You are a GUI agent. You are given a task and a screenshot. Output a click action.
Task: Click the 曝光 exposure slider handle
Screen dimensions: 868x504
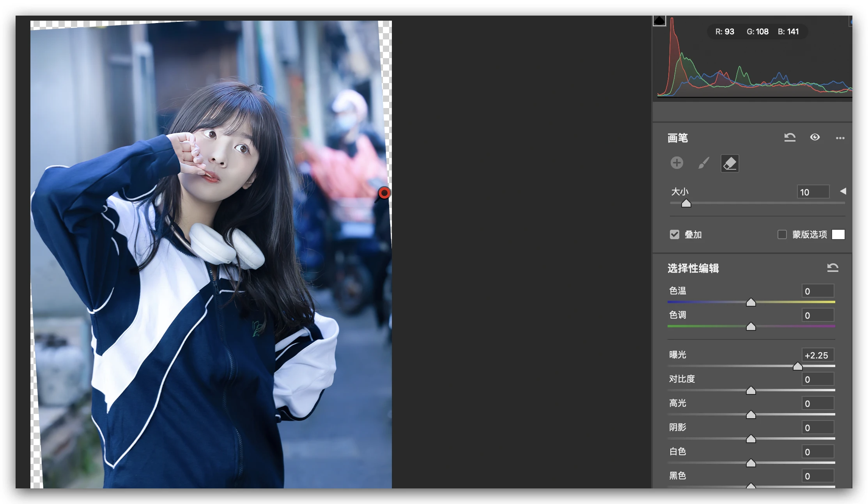point(797,366)
